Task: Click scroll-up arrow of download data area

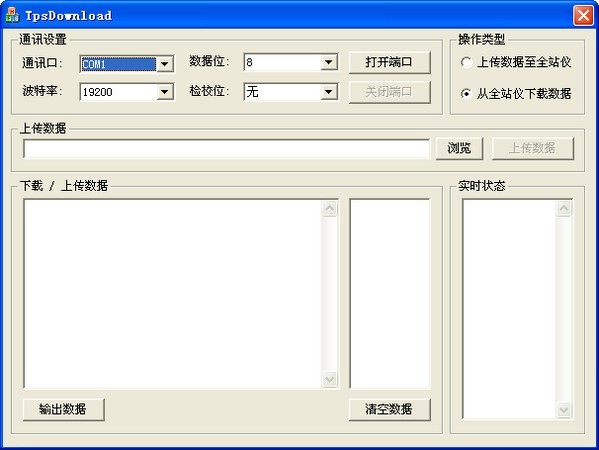Action: point(330,209)
